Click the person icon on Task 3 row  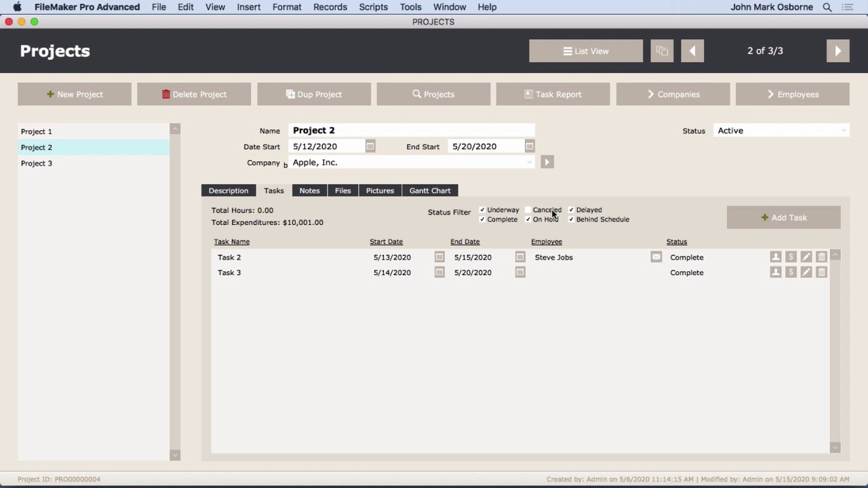click(776, 272)
